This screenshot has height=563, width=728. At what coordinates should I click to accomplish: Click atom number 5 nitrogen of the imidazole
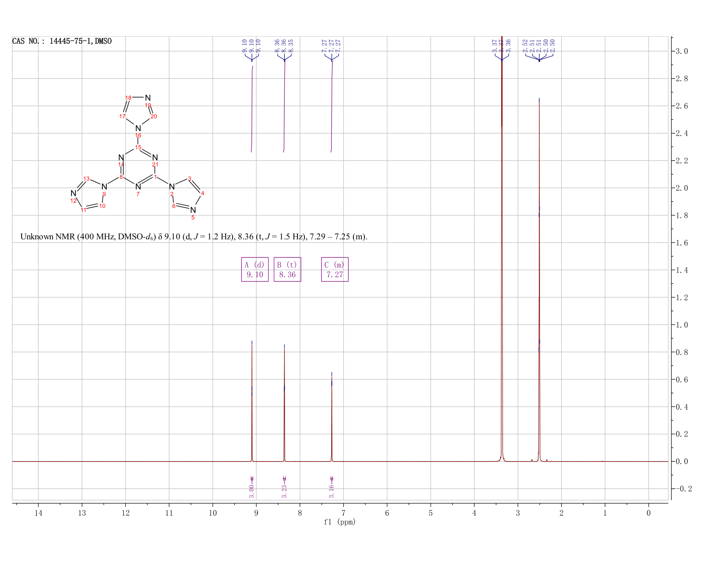coord(193,217)
